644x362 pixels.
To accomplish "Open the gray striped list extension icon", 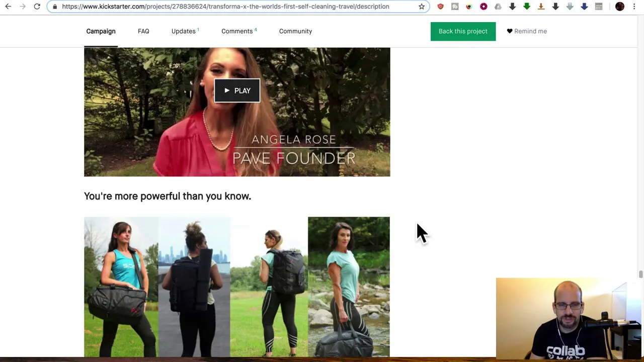I will pyautogui.click(x=599, y=7).
